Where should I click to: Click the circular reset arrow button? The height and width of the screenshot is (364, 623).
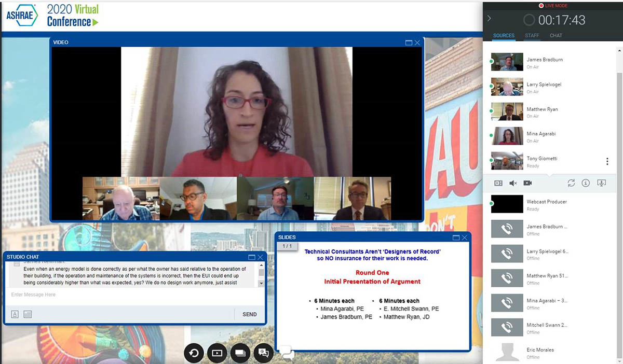194,353
